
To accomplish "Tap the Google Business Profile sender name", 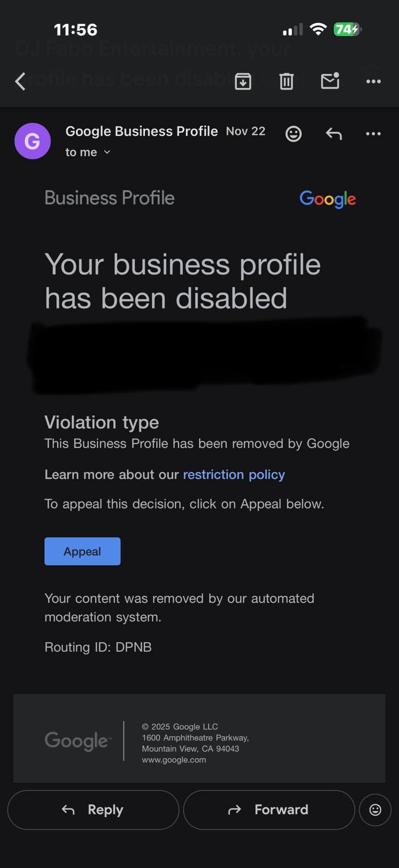I will click(141, 131).
